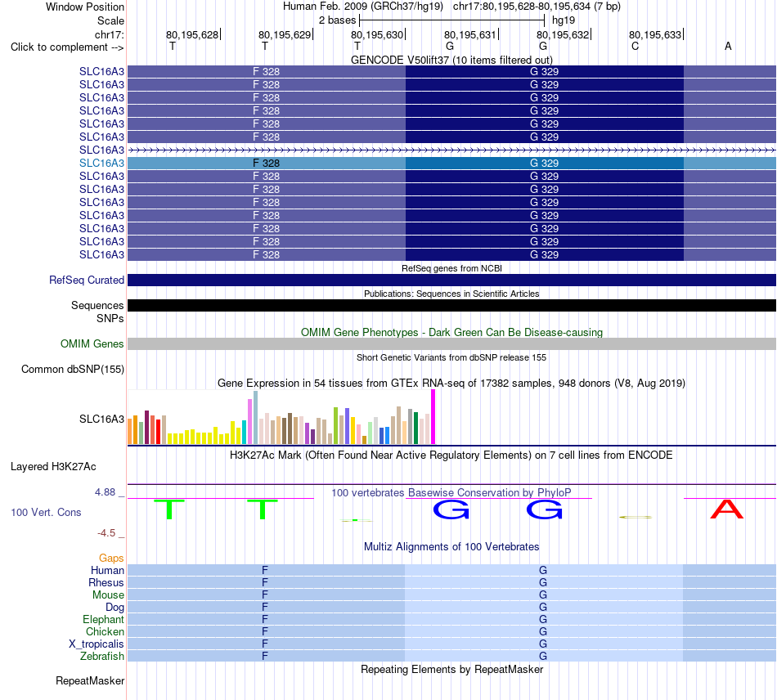Click the Human alignment row label
Image resolution: width=777 pixels, height=700 pixels.
coord(107,570)
